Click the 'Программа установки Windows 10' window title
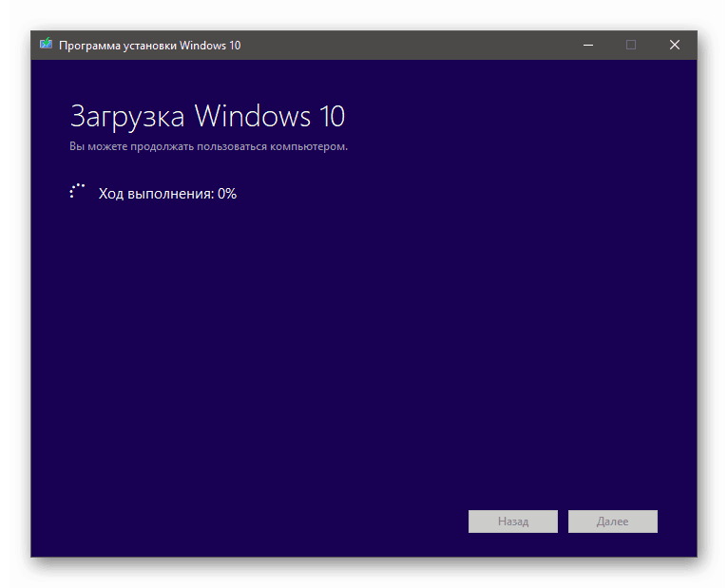The image size is (728, 588). (x=149, y=46)
